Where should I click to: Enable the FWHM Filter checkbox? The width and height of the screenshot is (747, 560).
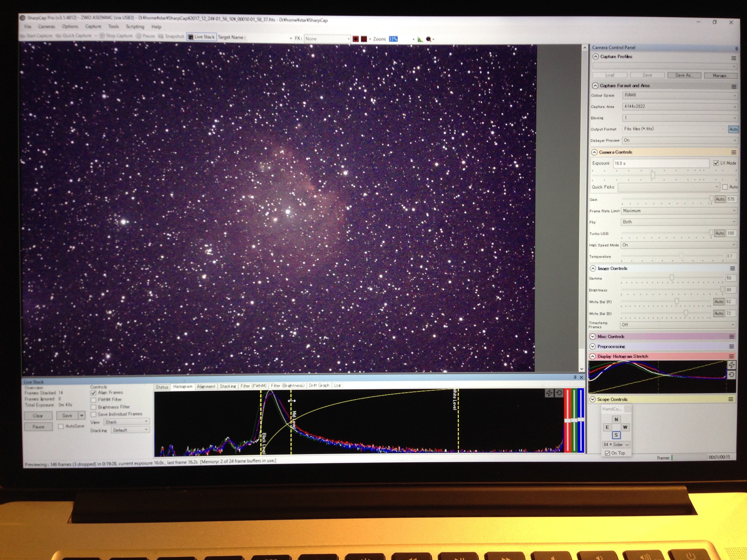(94, 400)
